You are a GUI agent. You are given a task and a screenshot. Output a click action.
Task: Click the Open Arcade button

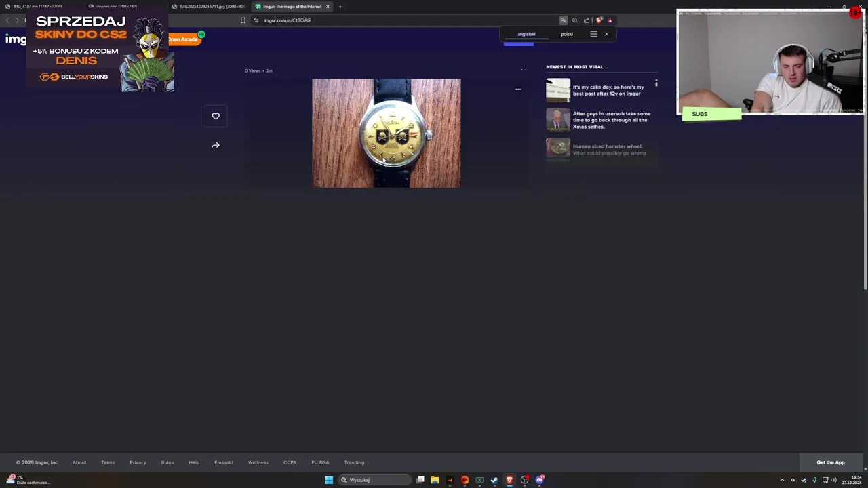click(183, 39)
